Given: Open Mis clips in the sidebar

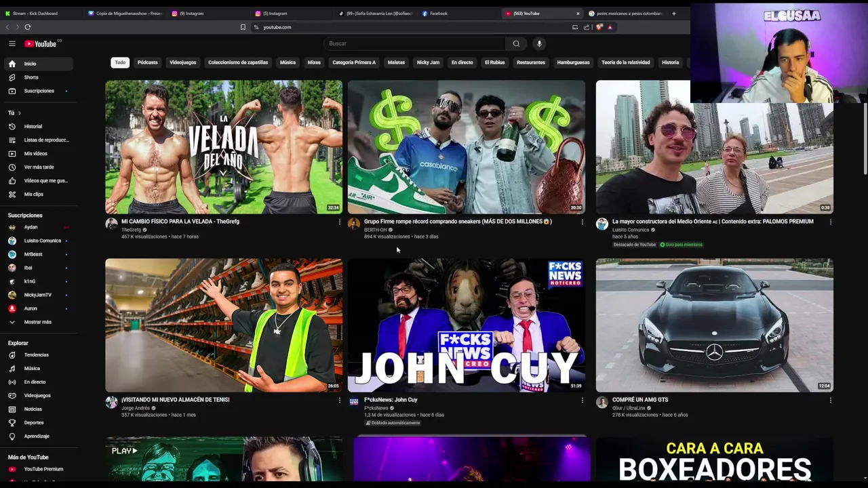Looking at the screenshot, I should (x=37, y=194).
